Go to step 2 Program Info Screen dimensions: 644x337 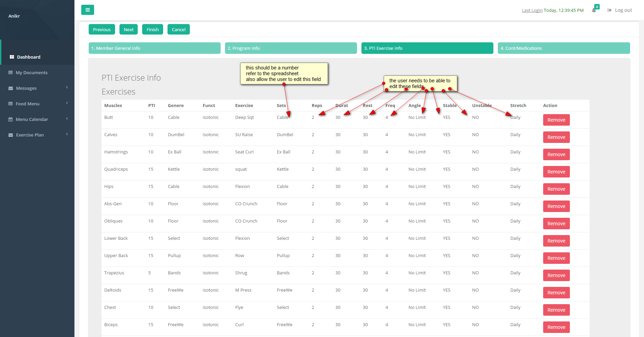coord(291,48)
